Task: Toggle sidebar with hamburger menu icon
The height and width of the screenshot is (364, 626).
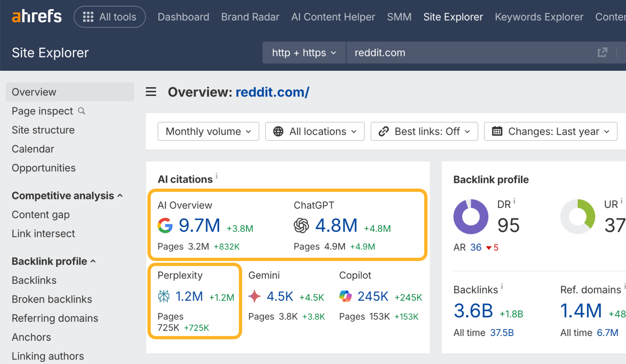Action: click(151, 92)
